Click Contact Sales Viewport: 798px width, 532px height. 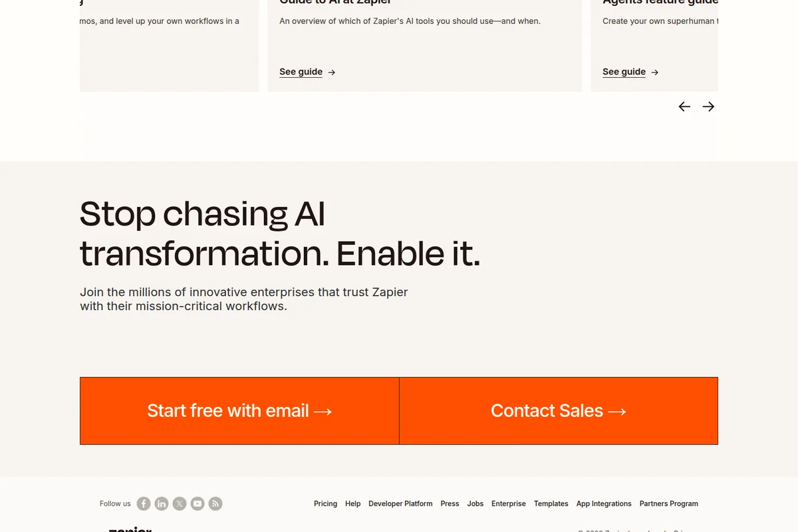tap(559, 410)
